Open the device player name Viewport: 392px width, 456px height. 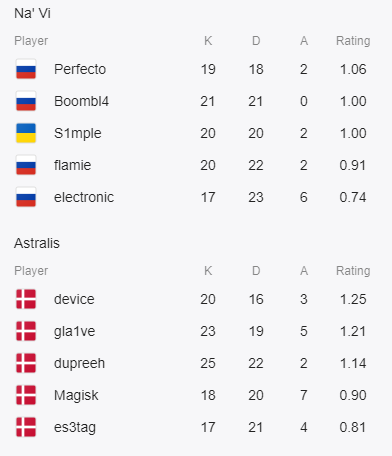74,299
